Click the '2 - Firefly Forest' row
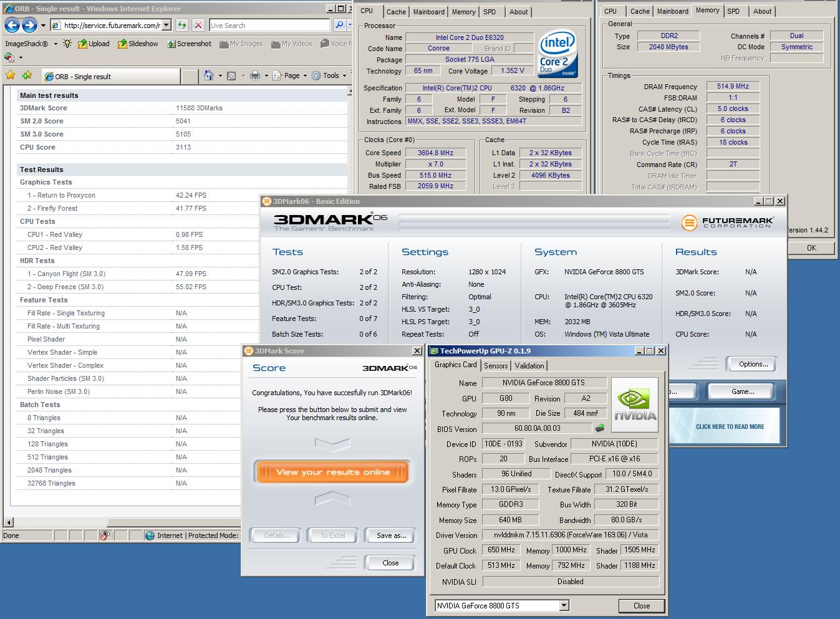Screen dimensions: 840x619 coord(181,208)
